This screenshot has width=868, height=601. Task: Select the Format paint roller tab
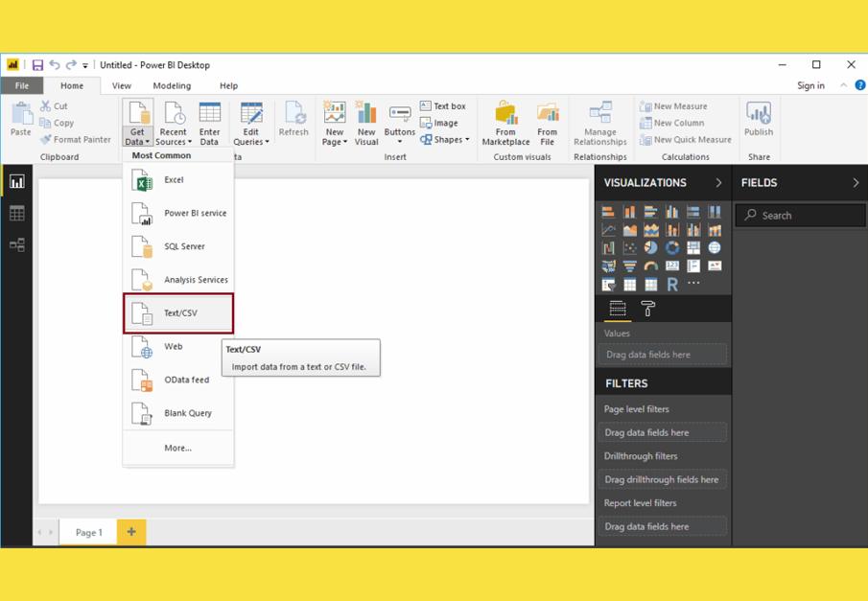[x=648, y=309]
